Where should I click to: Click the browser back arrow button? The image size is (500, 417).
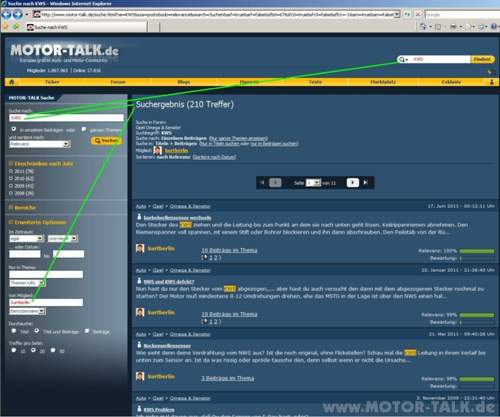[x=6, y=15]
